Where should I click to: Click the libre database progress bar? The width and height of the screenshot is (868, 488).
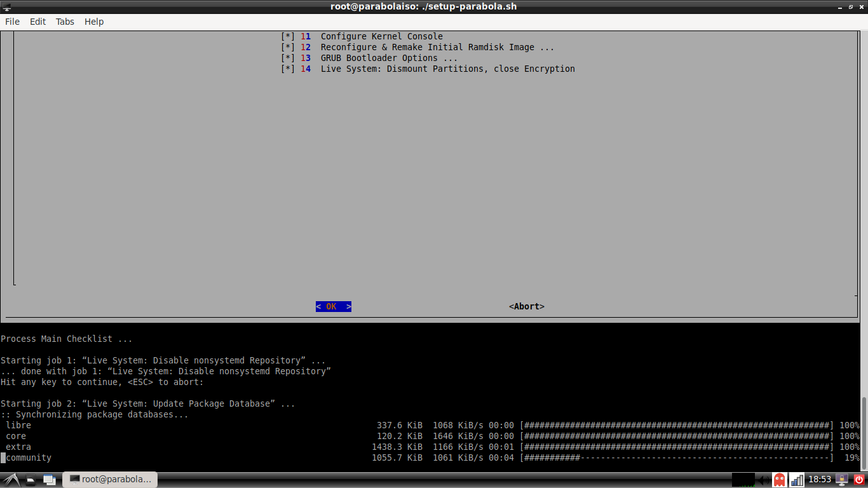point(677,425)
